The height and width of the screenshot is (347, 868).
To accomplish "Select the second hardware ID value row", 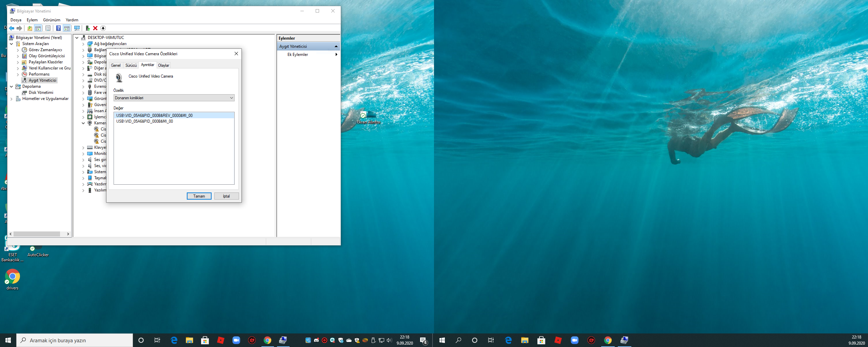I will click(x=145, y=121).
